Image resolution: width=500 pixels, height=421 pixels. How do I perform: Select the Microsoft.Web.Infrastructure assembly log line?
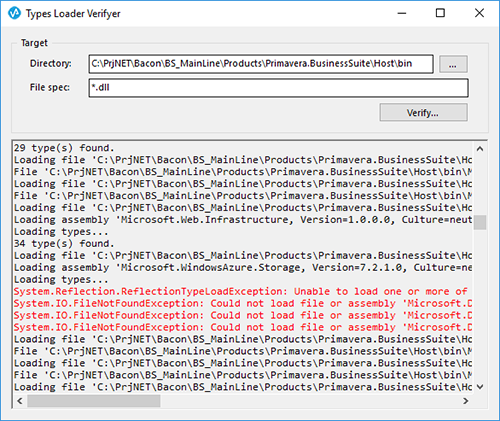pyautogui.click(x=243, y=219)
